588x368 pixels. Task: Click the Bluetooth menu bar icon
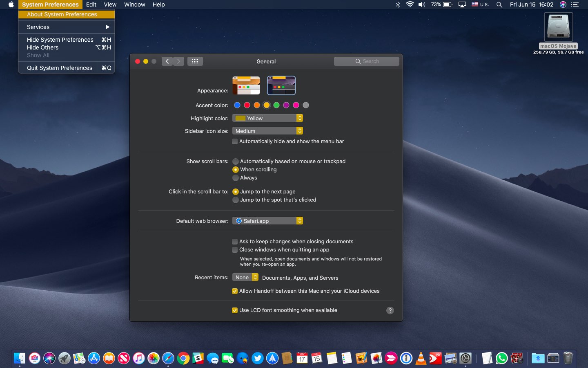[x=398, y=4]
